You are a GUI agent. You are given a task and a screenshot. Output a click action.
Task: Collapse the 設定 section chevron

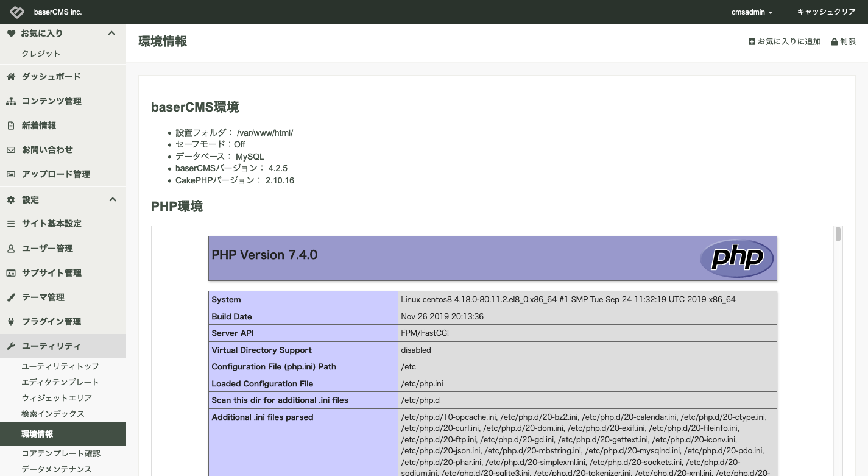(112, 199)
